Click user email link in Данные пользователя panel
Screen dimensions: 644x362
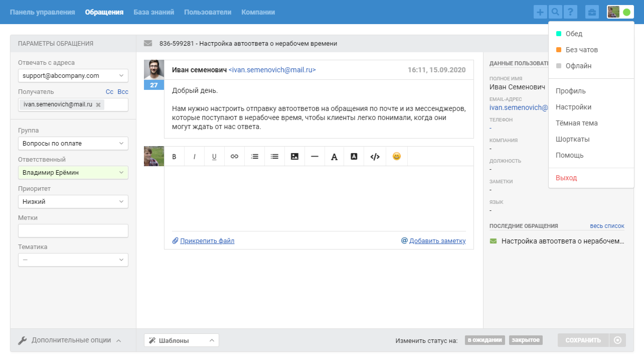(x=519, y=107)
